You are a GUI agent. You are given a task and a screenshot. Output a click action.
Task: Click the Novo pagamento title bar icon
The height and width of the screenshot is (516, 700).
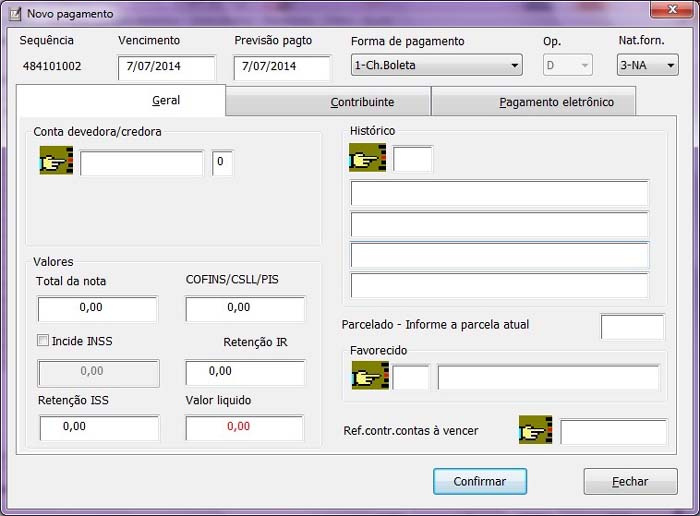pyautogui.click(x=14, y=14)
